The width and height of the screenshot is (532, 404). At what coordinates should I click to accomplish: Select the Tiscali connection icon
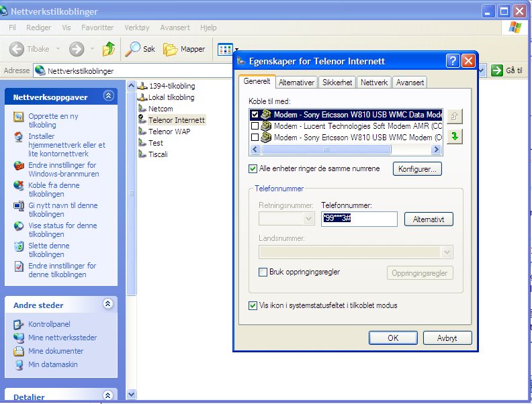[x=142, y=154]
